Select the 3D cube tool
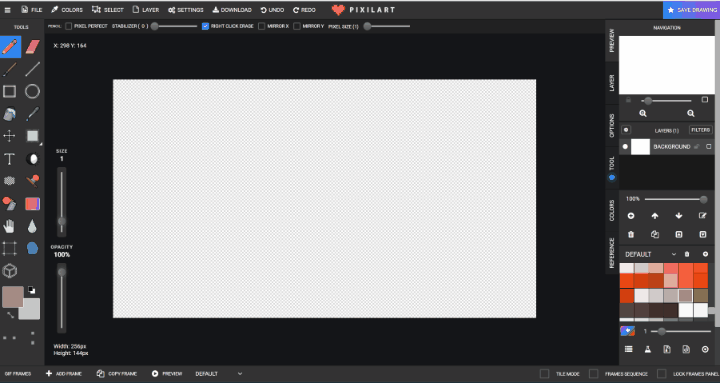 (x=10, y=271)
